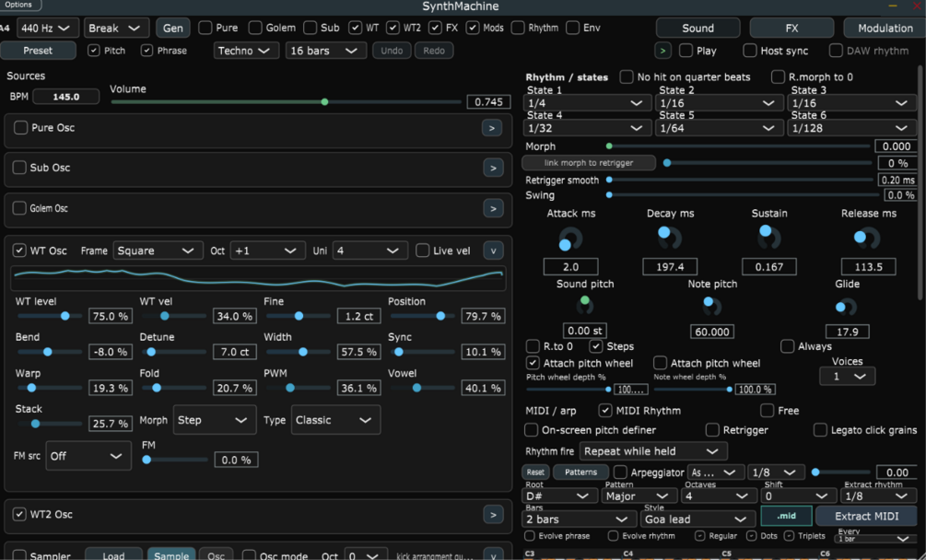The image size is (926, 560).
Task: Adjust the Volume slider
Action: coord(287,102)
